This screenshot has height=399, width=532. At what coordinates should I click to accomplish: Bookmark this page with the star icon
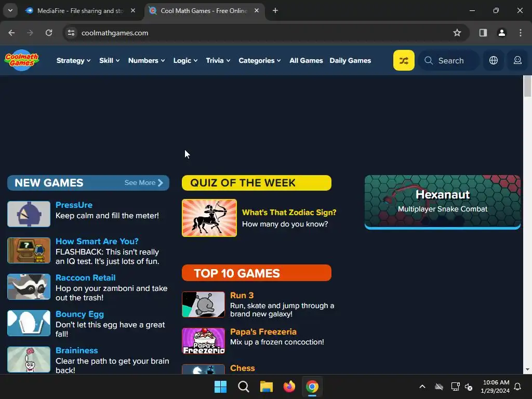tap(457, 33)
